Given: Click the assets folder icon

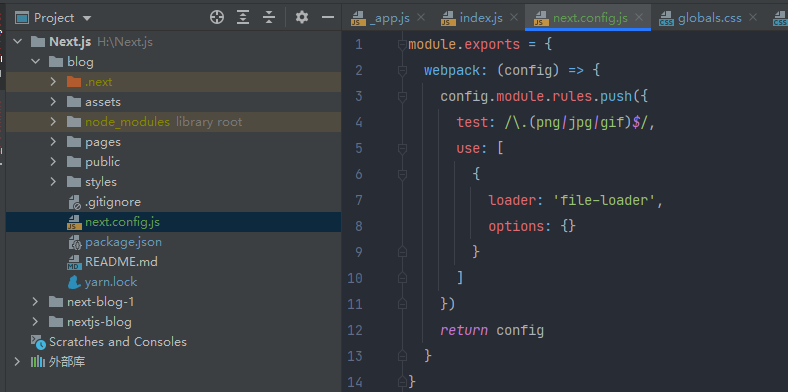Looking at the screenshot, I should point(74,102).
